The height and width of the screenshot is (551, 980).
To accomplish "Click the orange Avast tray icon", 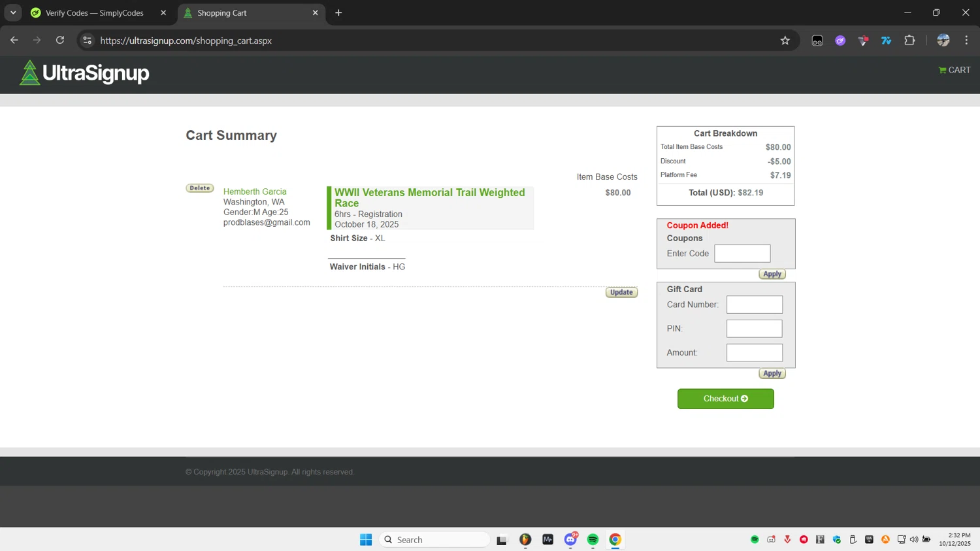I will (x=886, y=540).
